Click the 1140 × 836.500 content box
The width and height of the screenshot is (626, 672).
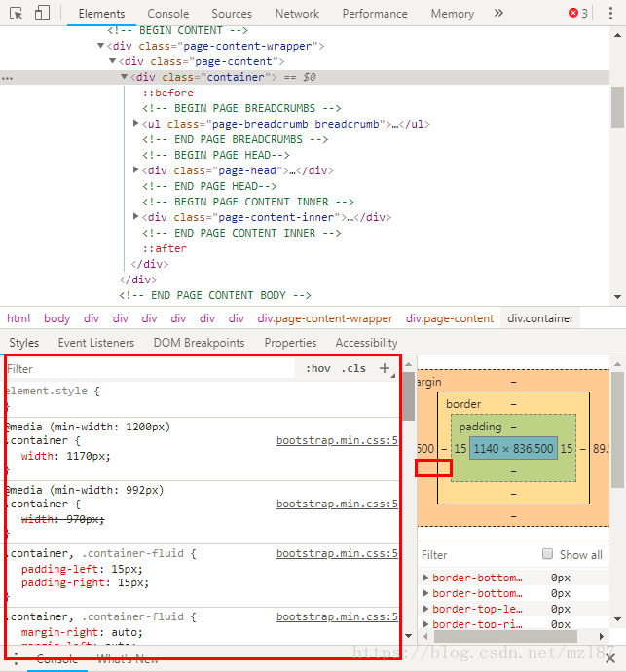(513, 448)
